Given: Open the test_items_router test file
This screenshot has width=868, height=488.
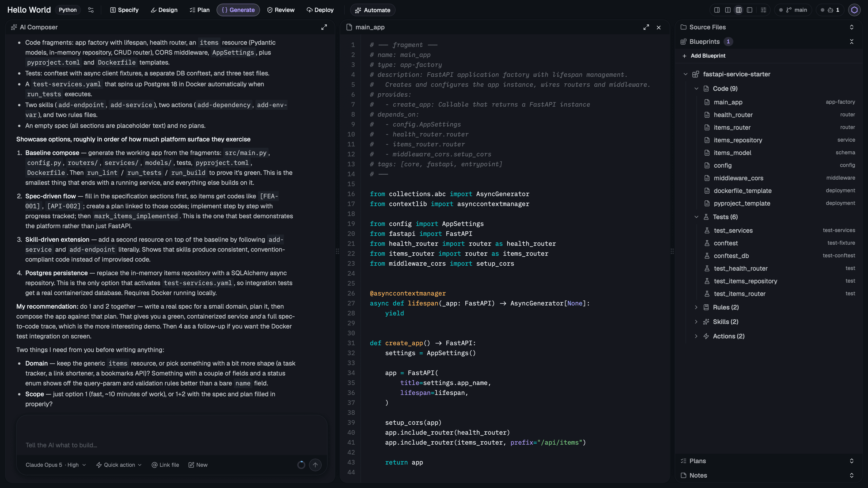Looking at the screenshot, I should [779, 294].
